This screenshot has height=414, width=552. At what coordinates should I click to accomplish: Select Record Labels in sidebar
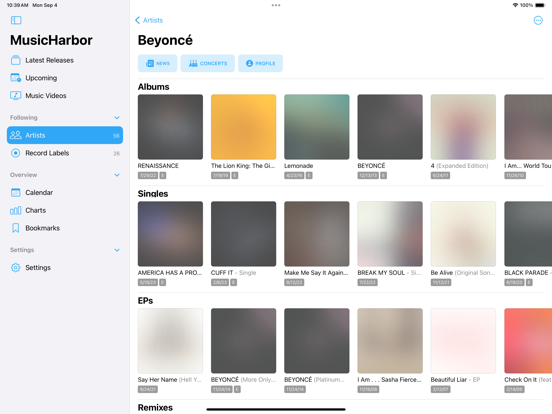65,153
